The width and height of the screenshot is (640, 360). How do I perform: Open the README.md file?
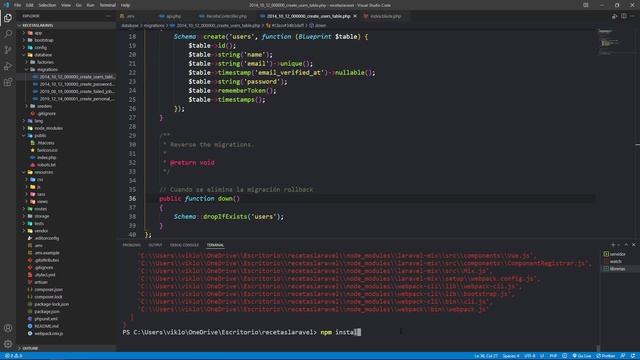point(46,326)
